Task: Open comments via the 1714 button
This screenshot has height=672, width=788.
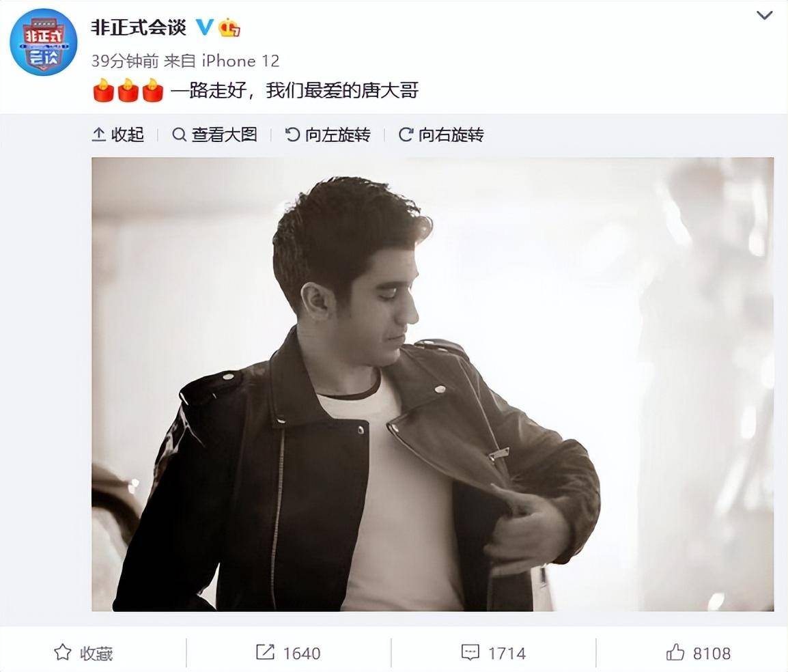Action: (x=493, y=653)
